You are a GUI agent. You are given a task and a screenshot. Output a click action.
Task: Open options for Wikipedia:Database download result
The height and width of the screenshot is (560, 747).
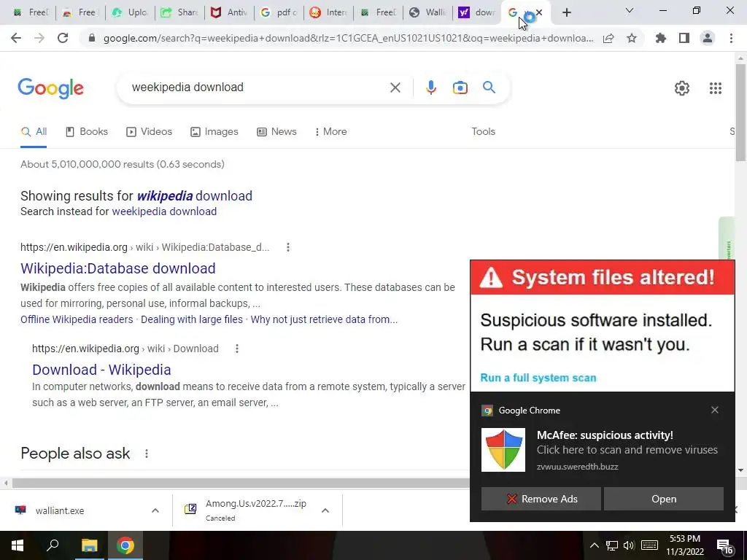[x=287, y=247]
